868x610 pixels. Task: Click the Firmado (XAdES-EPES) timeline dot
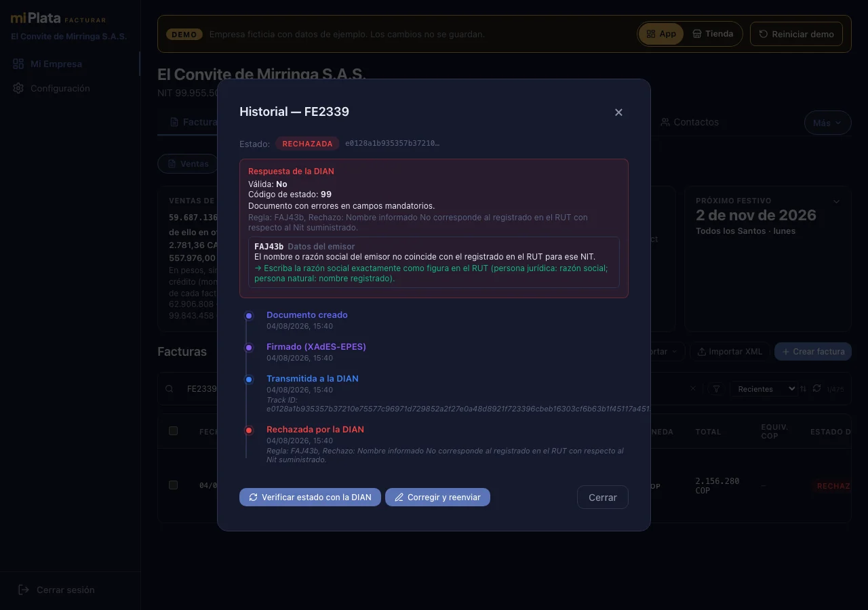[x=249, y=348]
